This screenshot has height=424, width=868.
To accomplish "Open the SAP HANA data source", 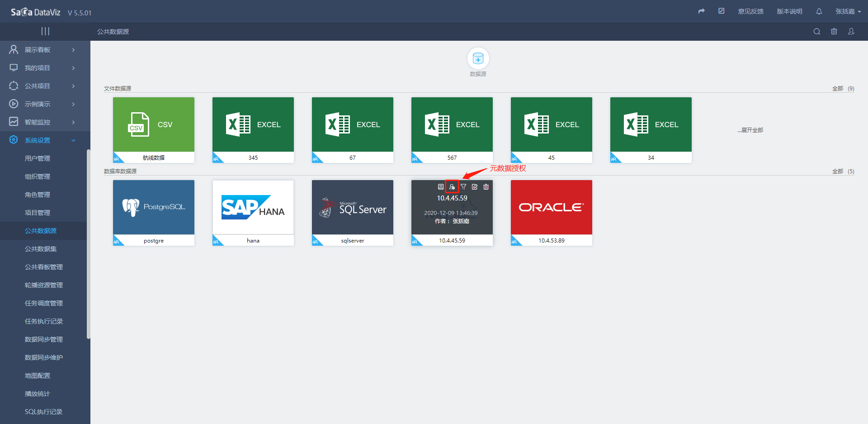I will (253, 213).
